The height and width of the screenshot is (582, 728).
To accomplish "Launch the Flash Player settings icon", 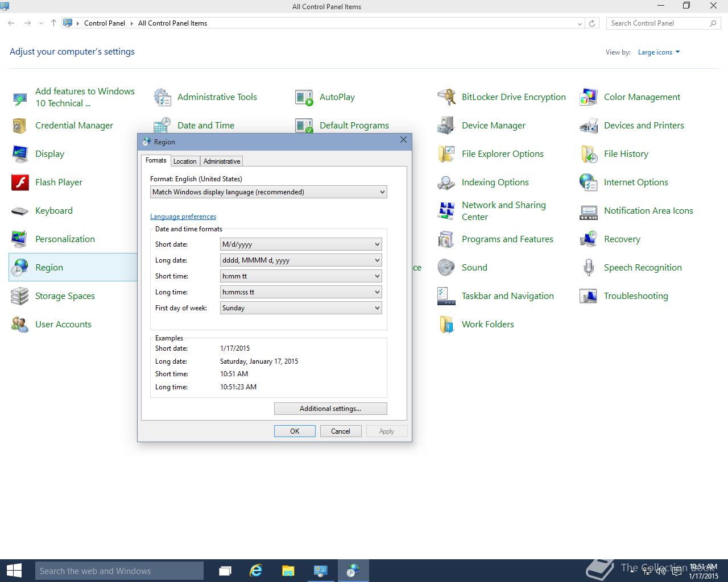I will coord(20,182).
